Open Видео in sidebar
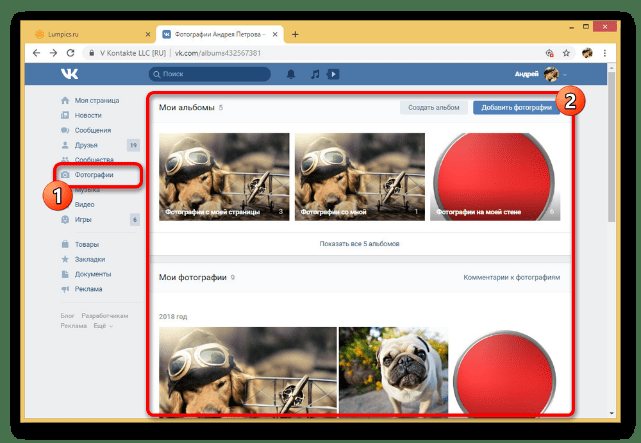Screen dimensions: 641x443 click(x=85, y=204)
